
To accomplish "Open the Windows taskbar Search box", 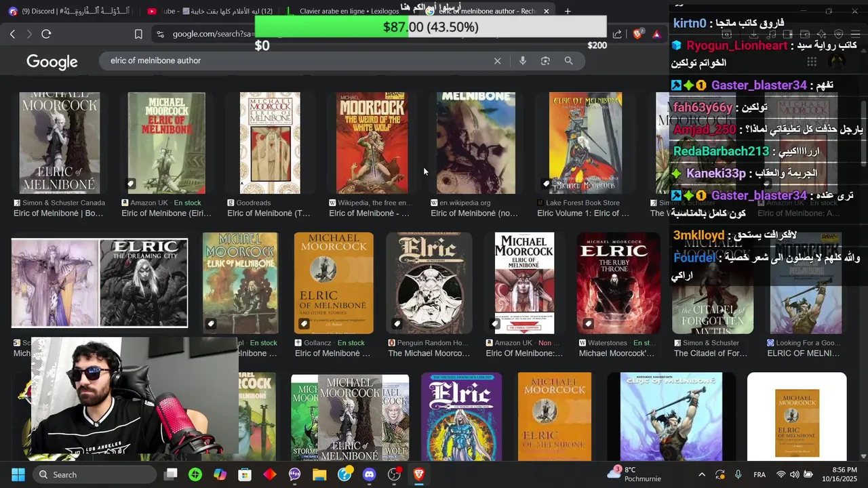I will 94,474.
